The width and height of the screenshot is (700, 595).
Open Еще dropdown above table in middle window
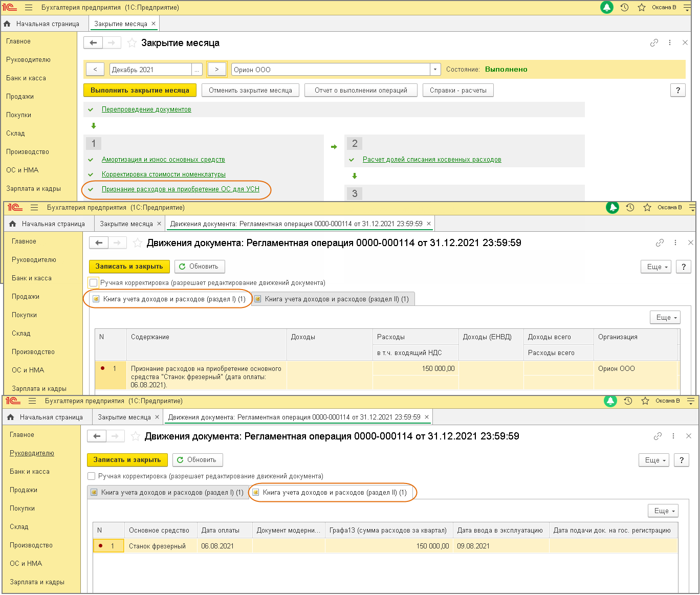tap(665, 317)
